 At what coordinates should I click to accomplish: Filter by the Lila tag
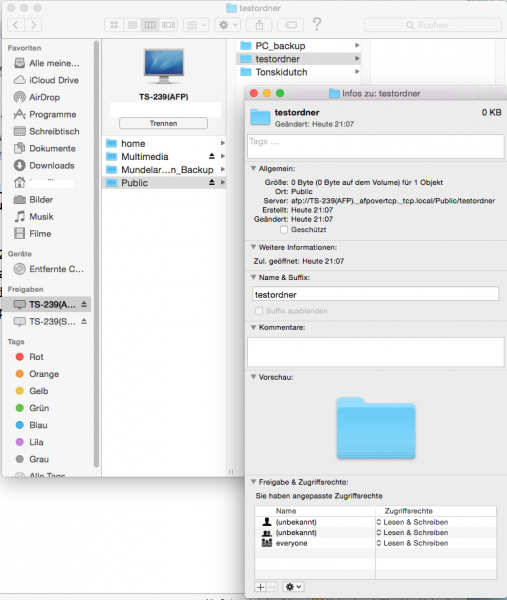click(x=29, y=442)
